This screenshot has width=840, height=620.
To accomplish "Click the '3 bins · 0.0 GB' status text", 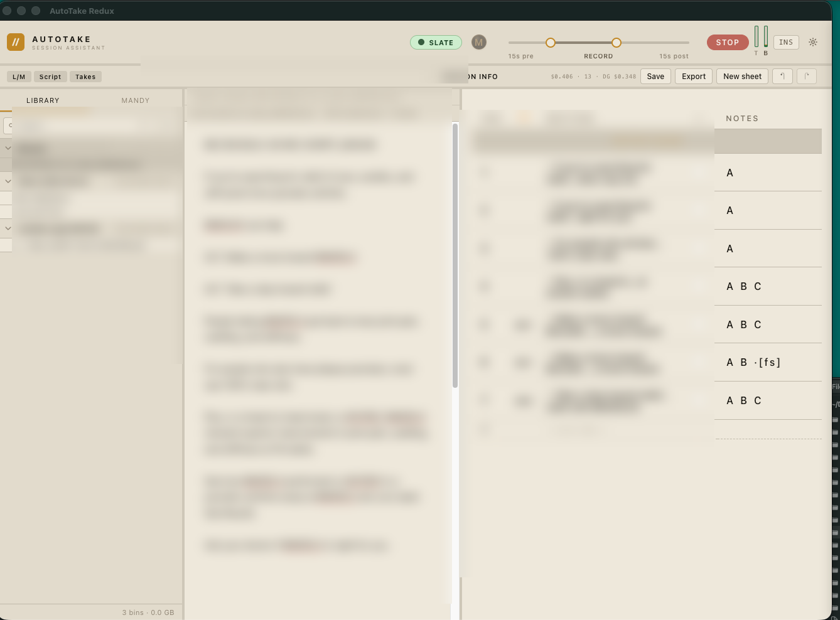I will click(148, 612).
